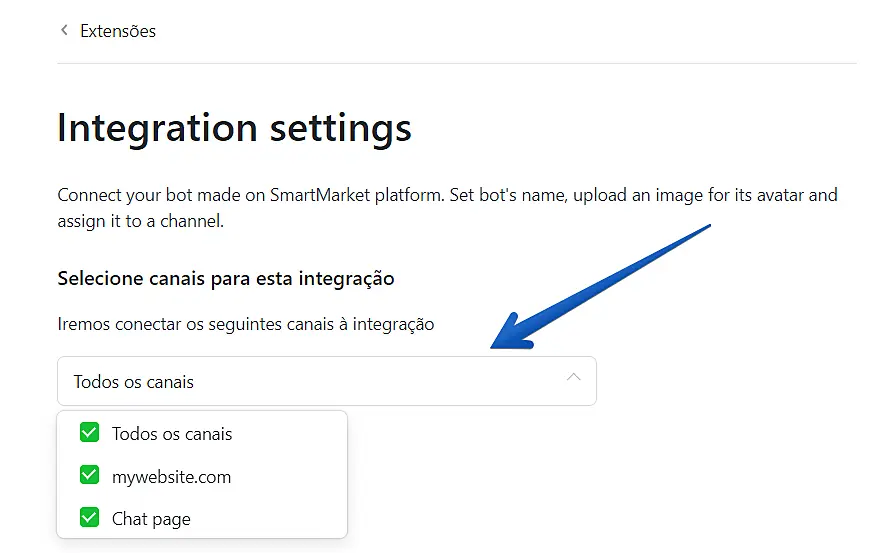Pick the Chat page option label

[151, 519]
